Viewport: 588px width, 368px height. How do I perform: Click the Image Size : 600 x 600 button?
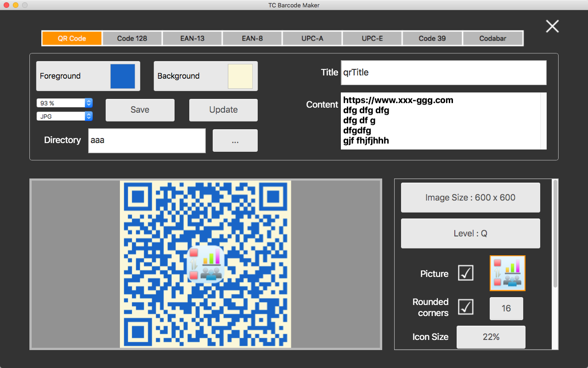tap(470, 198)
